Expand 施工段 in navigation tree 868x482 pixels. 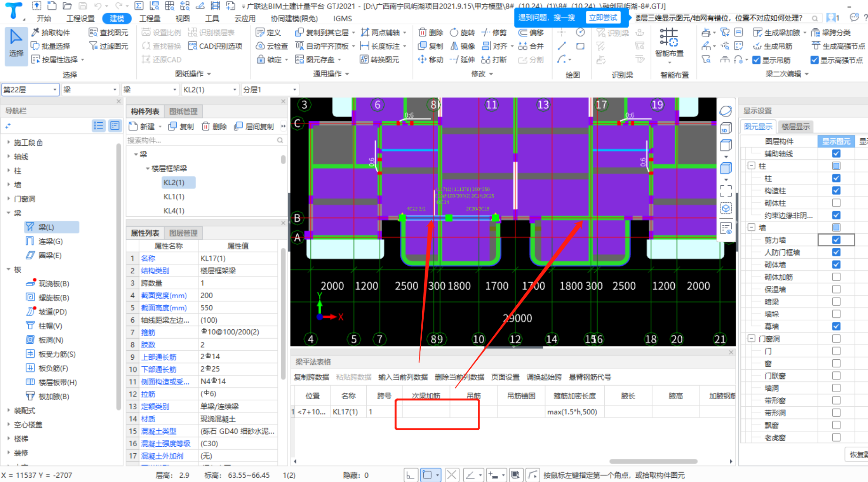pos(8,142)
